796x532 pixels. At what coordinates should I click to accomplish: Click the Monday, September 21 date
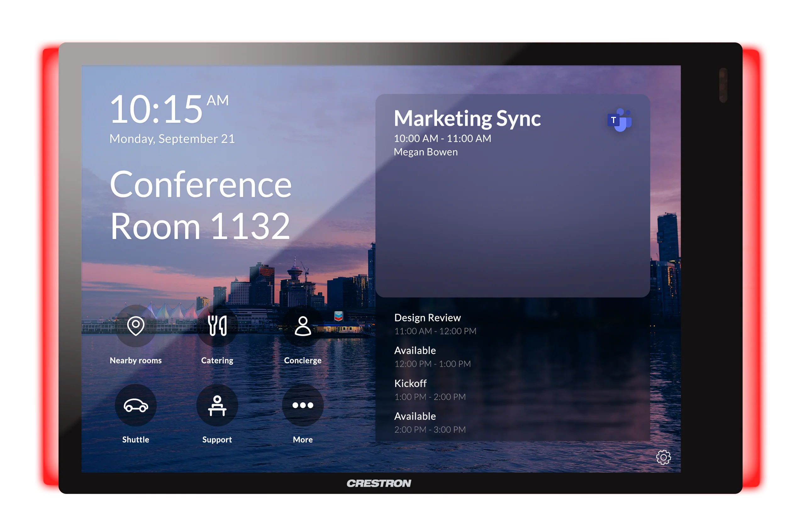(x=172, y=139)
